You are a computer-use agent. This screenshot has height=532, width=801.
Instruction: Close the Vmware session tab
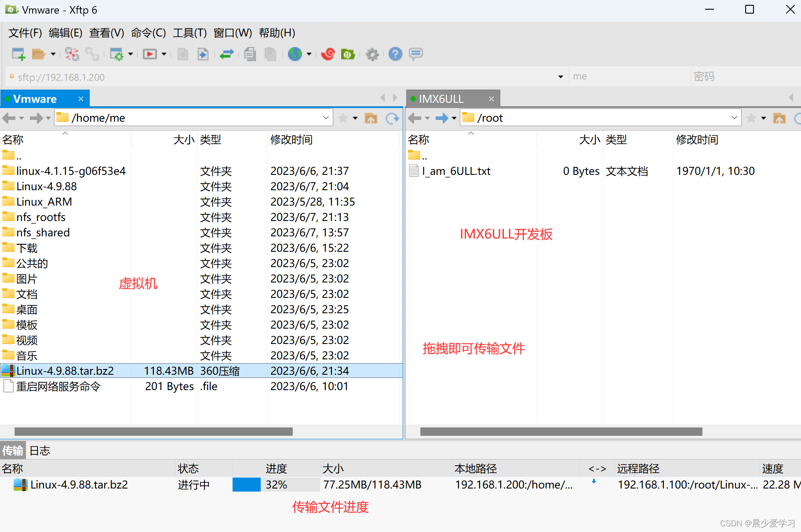coord(81,99)
